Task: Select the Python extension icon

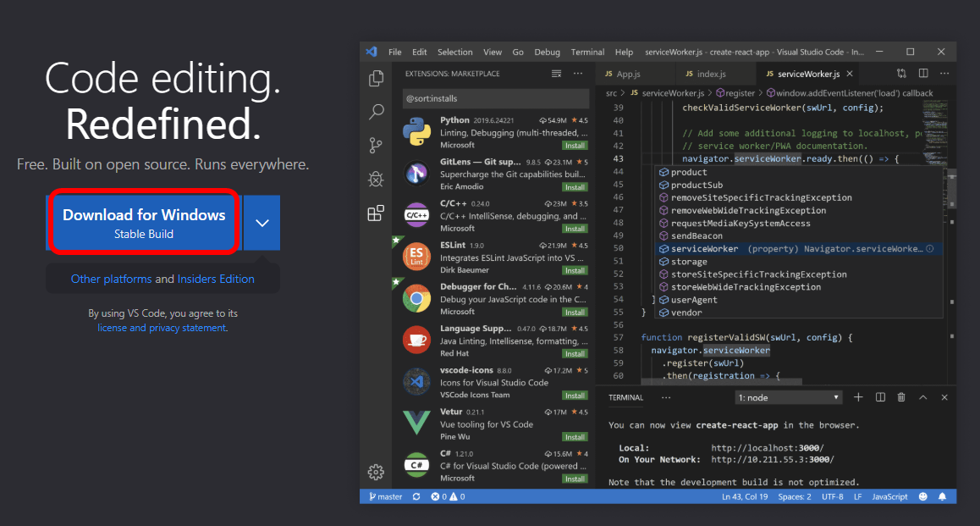Action: pos(417,132)
